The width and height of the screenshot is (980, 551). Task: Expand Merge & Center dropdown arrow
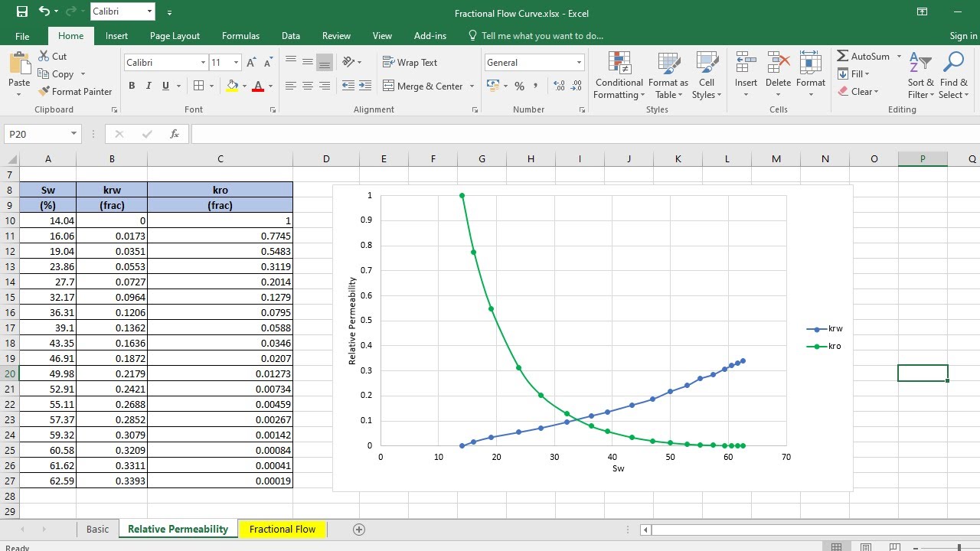(472, 86)
